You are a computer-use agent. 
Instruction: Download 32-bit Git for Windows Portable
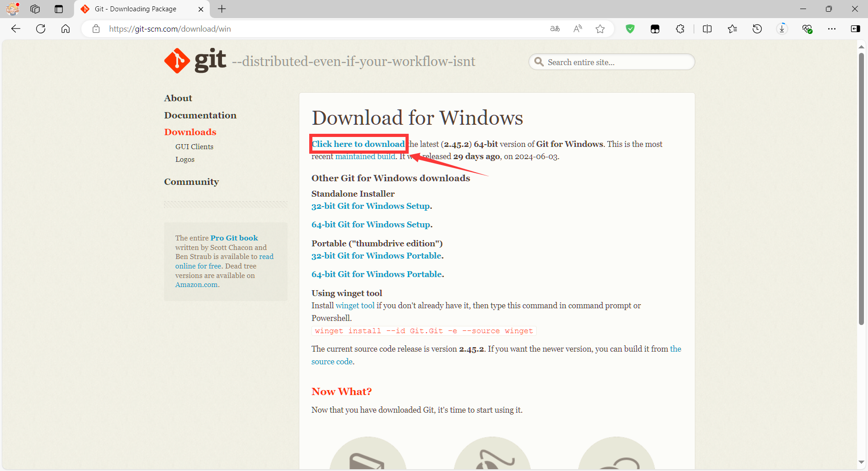(x=377, y=256)
